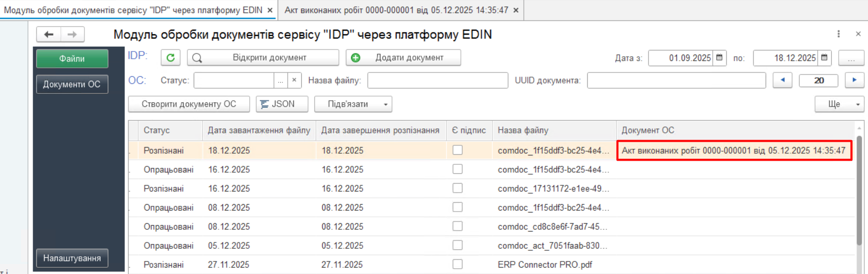Open calendar picker for end date 18.12.2025
Image resolution: width=868 pixels, height=274 pixels.
(824, 58)
